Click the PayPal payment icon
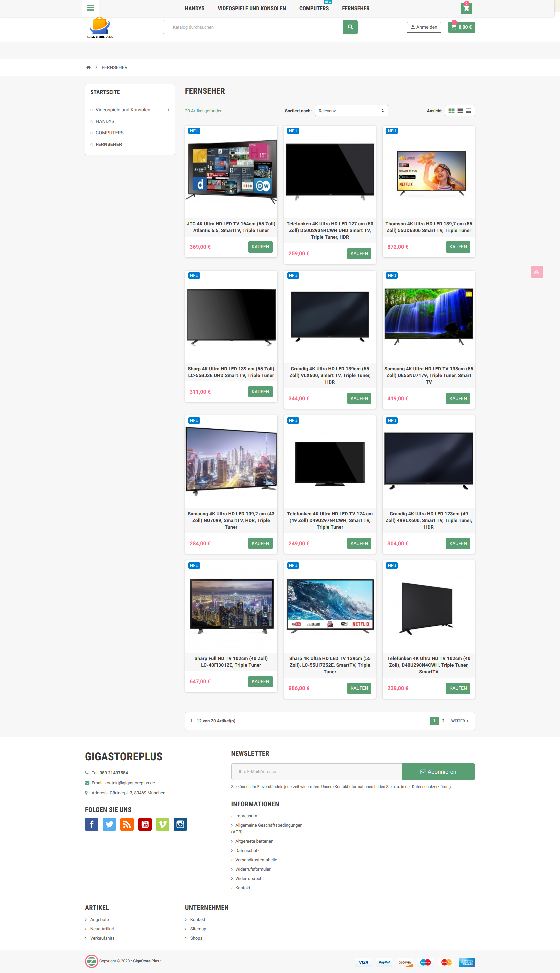The image size is (560, 973). coord(384,962)
